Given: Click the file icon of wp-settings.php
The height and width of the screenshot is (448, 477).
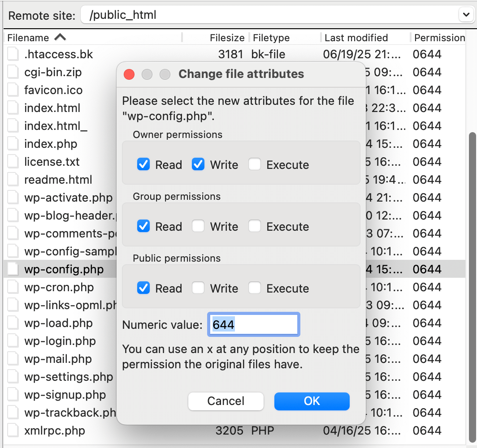Looking at the screenshot, I should pyautogui.click(x=13, y=377).
